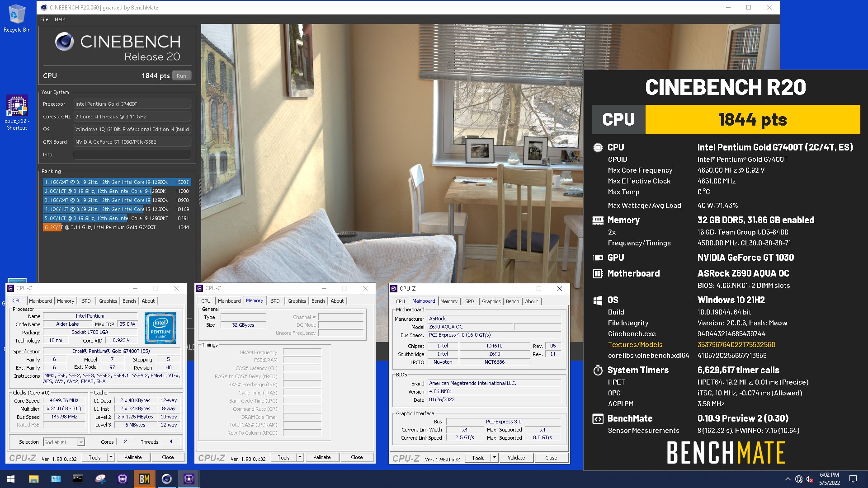Click the muted volume tray icon

pyautogui.click(x=810, y=479)
